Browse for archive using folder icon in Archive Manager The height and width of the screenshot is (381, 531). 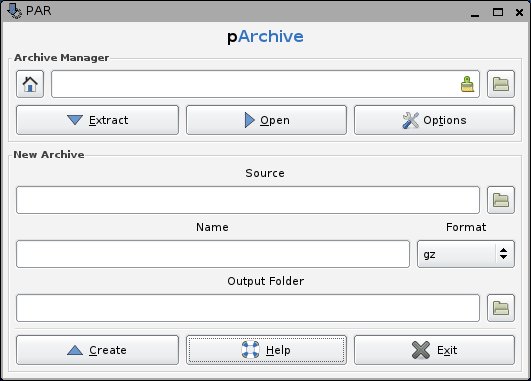(501, 84)
